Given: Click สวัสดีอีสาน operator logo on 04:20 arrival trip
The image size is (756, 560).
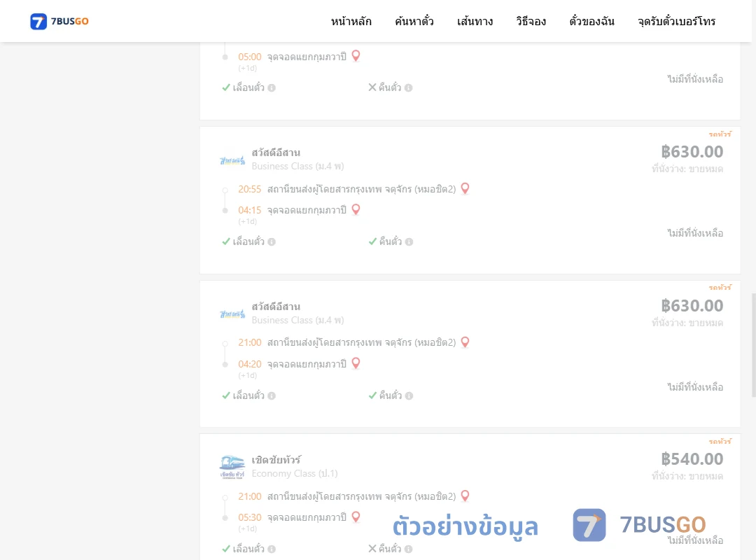Looking at the screenshot, I should coord(232,314).
